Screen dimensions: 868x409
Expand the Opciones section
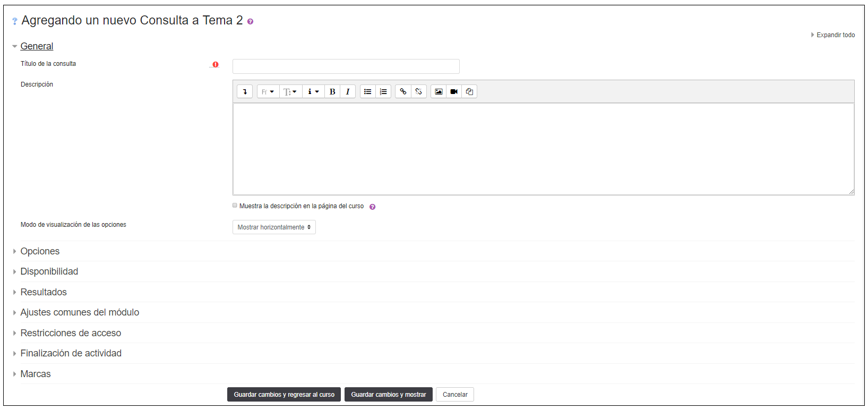40,251
